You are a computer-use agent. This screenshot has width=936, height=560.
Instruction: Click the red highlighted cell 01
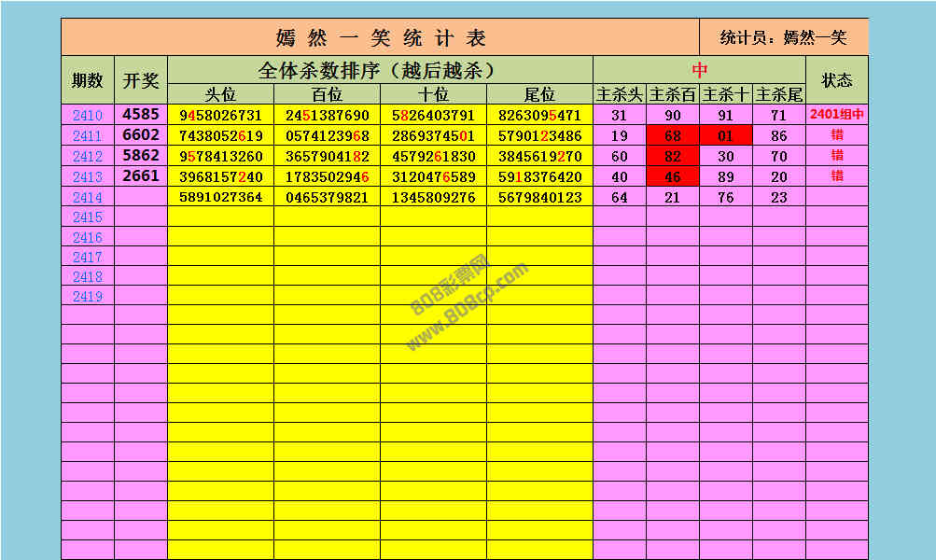click(726, 136)
